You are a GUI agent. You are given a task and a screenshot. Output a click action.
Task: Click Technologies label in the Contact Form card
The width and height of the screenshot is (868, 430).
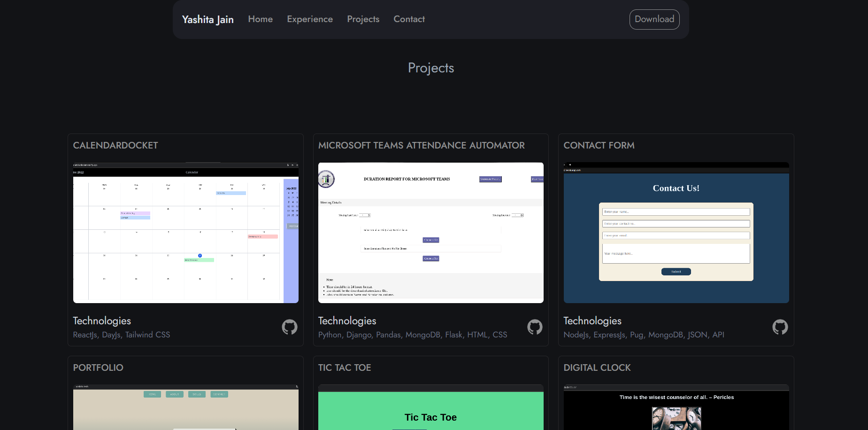click(592, 321)
